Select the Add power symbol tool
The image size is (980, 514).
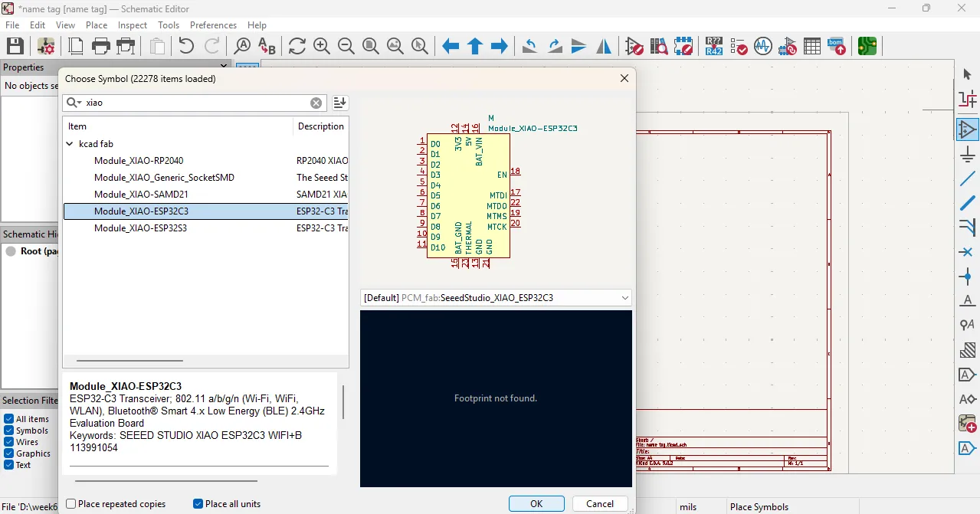point(968,156)
